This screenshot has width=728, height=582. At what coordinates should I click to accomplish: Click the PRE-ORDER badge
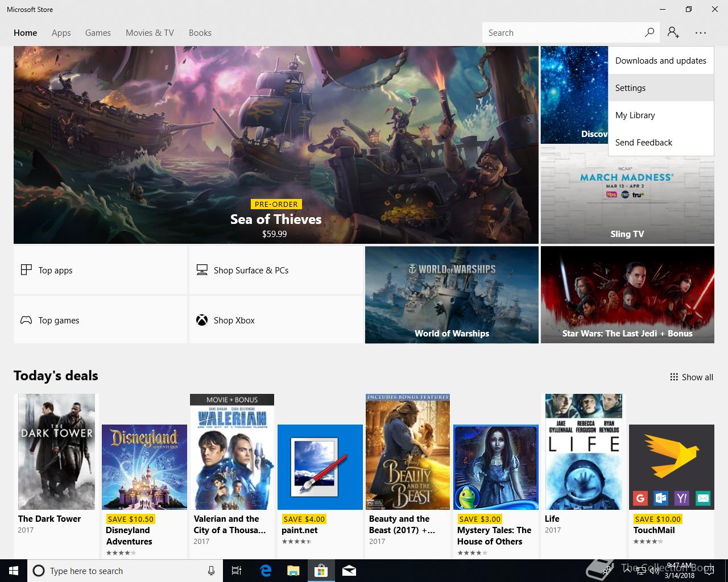[276, 204]
